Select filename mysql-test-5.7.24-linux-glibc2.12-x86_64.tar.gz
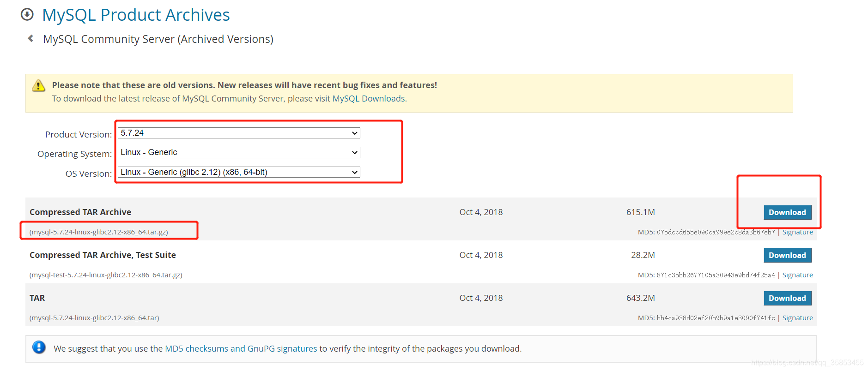The image size is (868, 371). coord(106,275)
